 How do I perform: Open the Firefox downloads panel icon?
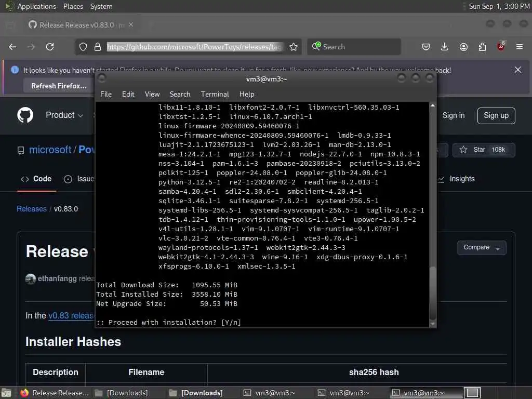click(445, 47)
